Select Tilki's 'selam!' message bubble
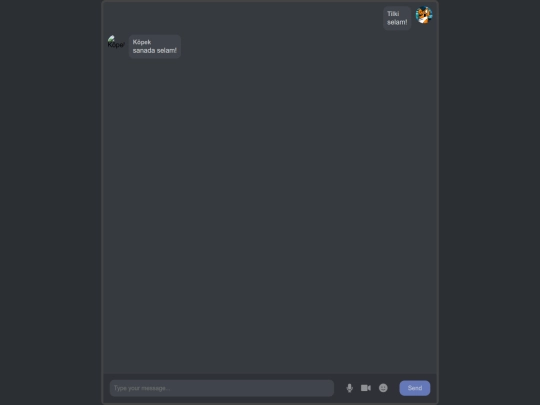The width and height of the screenshot is (540, 405). click(397, 18)
